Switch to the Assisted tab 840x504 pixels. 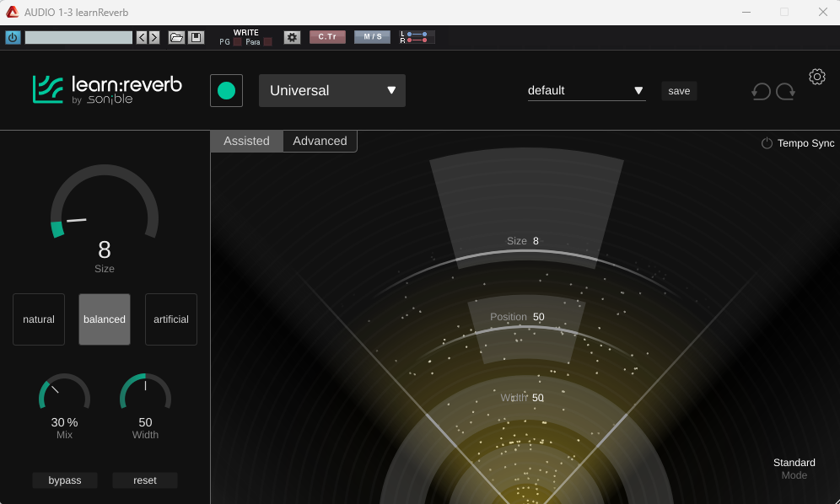pos(246,141)
